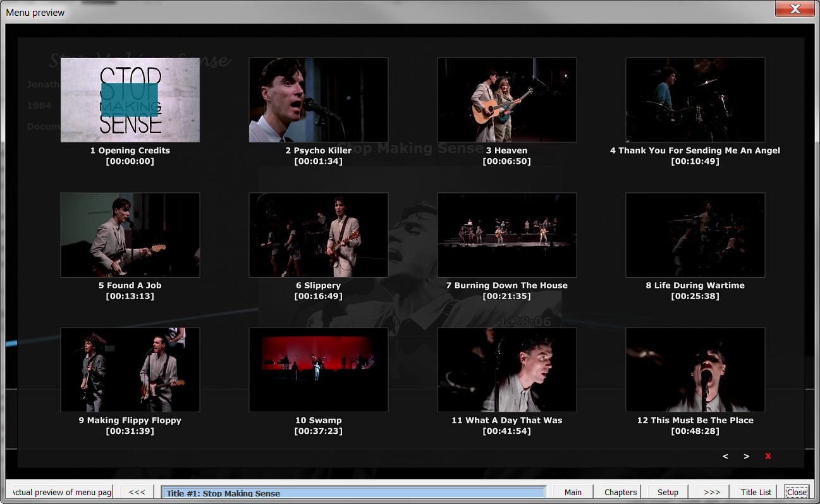Click the "5 Found A Job" caption
The height and width of the screenshot is (504, 820).
pyautogui.click(x=130, y=285)
